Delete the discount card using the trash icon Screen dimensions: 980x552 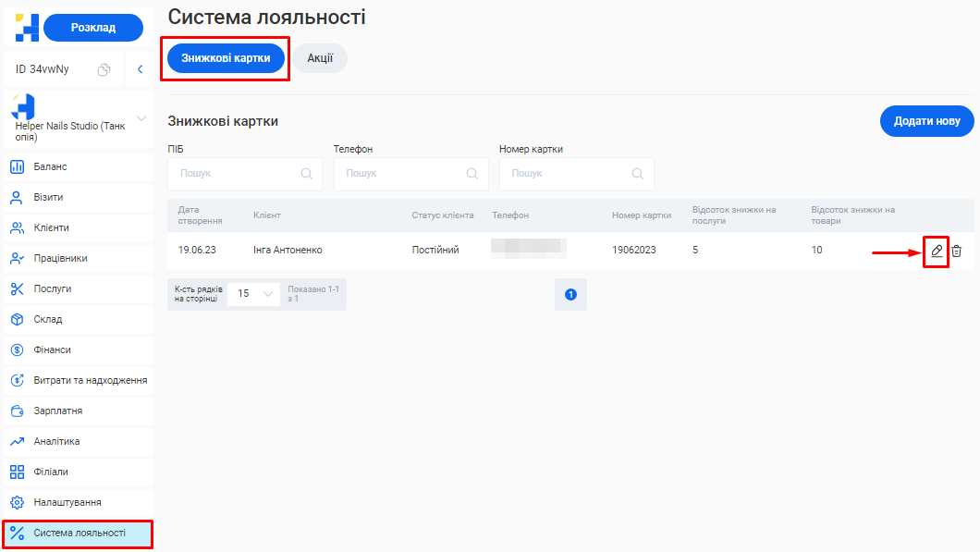coord(957,251)
